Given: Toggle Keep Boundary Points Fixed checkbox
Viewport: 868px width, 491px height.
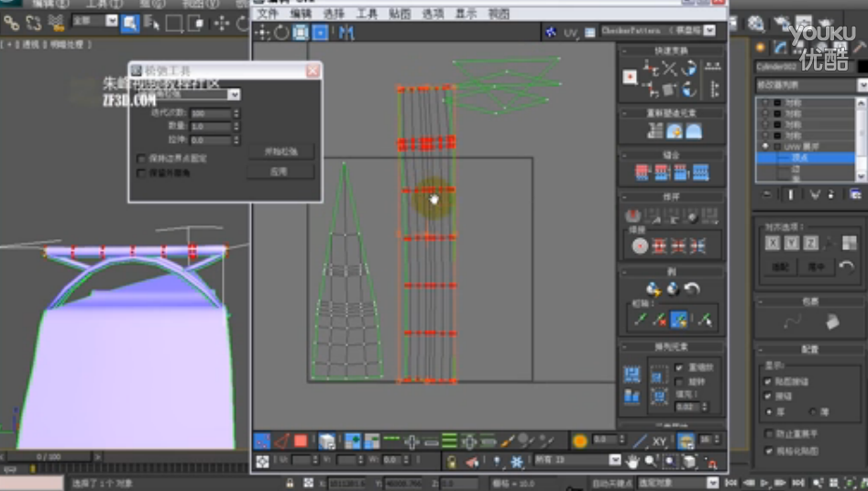Looking at the screenshot, I should (140, 158).
